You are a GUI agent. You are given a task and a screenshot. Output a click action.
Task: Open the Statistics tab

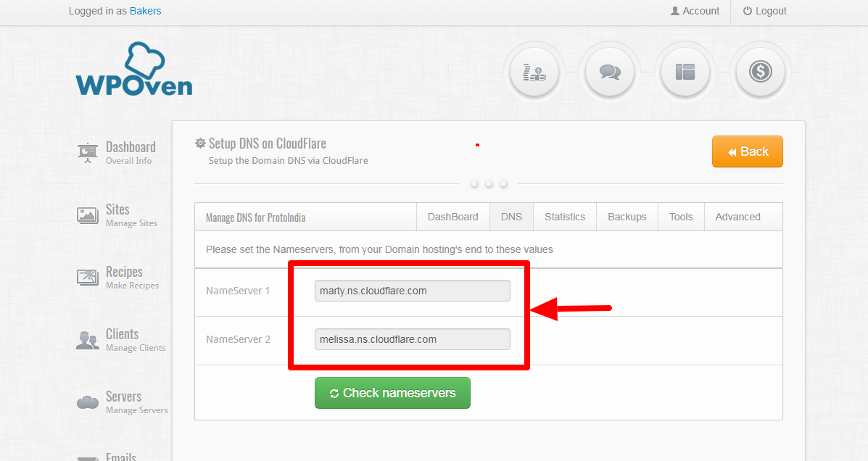point(565,217)
